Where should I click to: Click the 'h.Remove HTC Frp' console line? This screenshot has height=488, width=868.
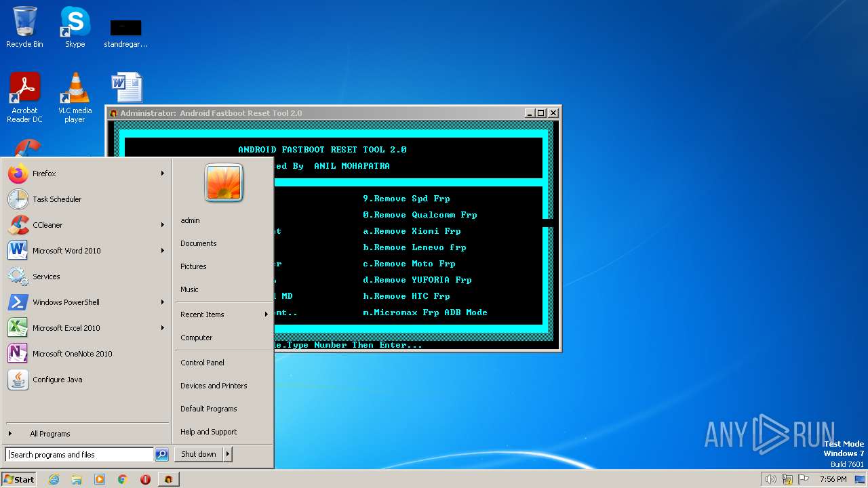click(x=406, y=296)
